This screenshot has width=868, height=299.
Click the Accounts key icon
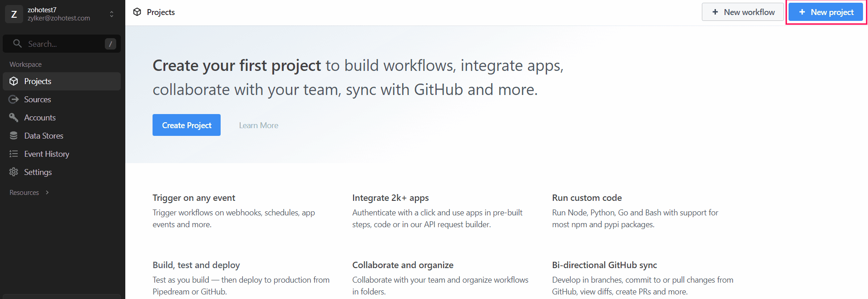coord(14,118)
